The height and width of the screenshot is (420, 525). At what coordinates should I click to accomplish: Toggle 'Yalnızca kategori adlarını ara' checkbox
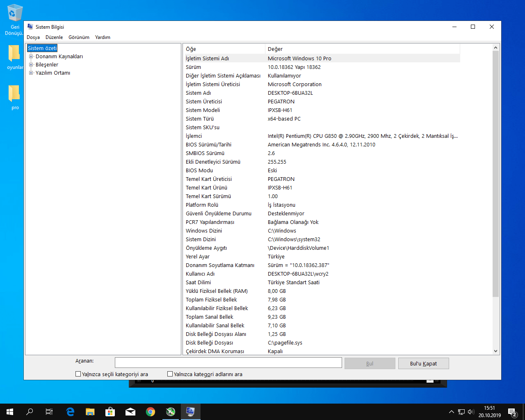click(x=170, y=374)
